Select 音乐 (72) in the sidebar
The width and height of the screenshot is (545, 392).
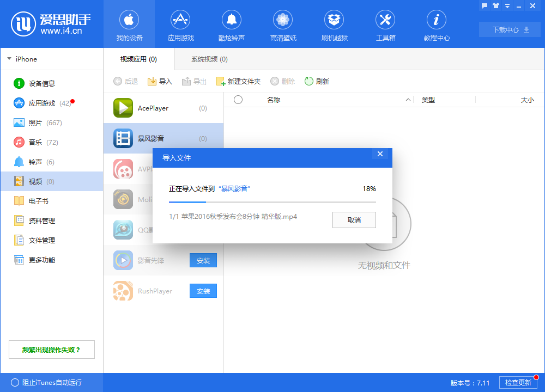click(x=52, y=142)
